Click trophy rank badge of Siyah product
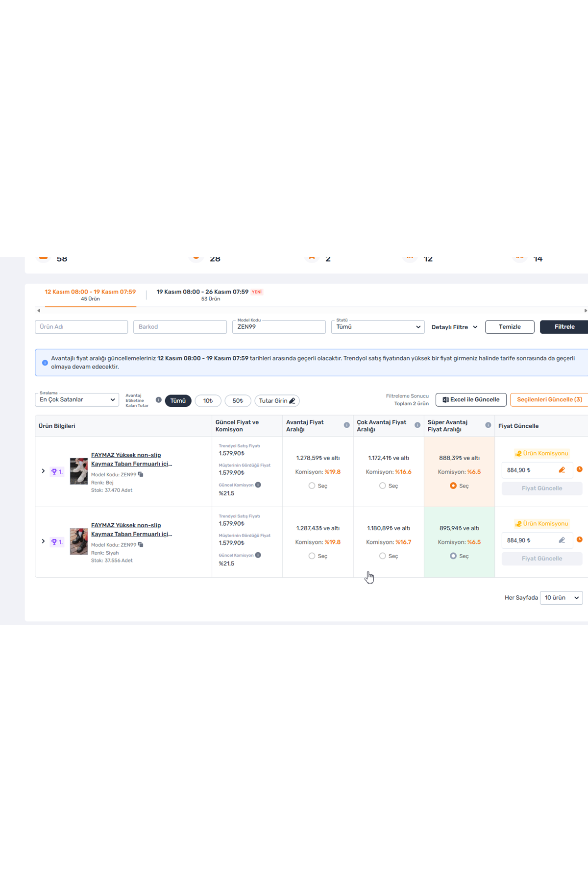 point(57,541)
